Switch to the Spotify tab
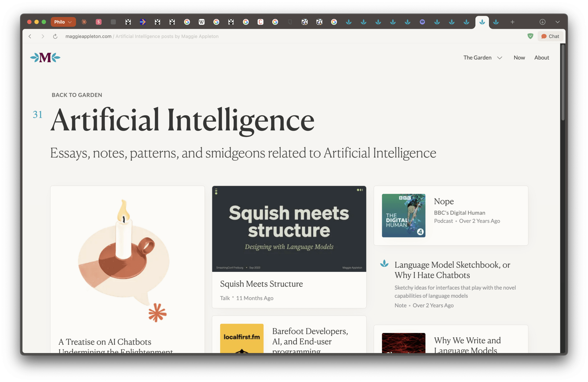Screen dimensions: 588x382 422,22
